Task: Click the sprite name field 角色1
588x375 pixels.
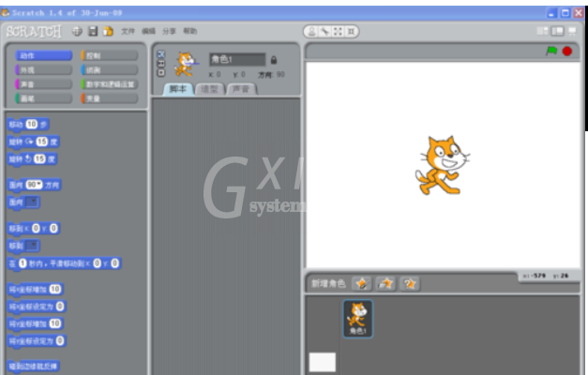Action: [237, 59]
